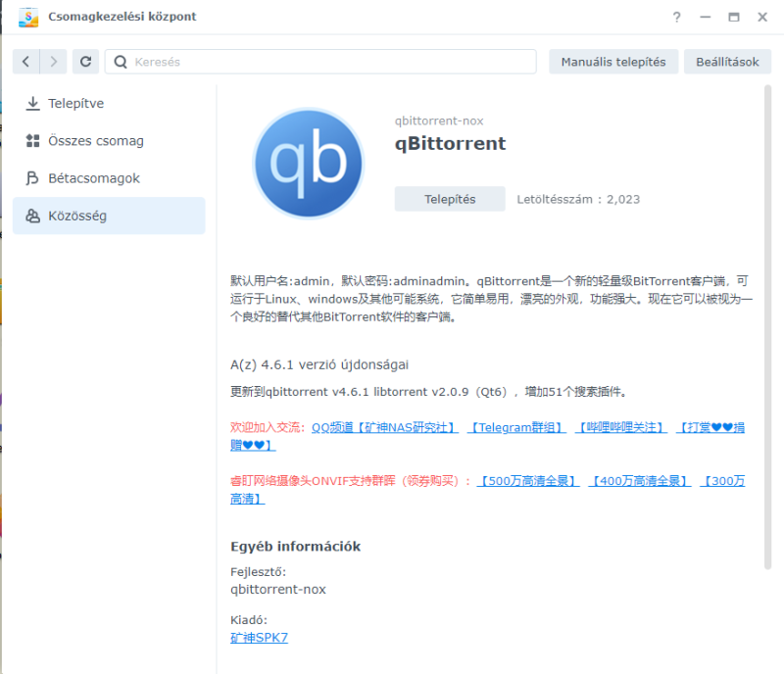Minimize the Csomagkezelési központ window

point(705,17)
